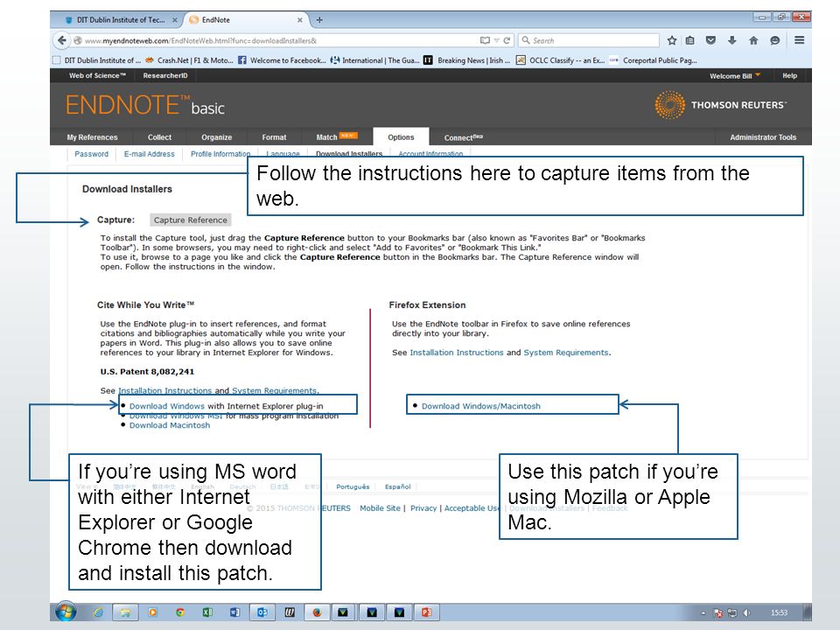Open the My References tab
This screenshot has height=630, width=840.
[92, 137]
